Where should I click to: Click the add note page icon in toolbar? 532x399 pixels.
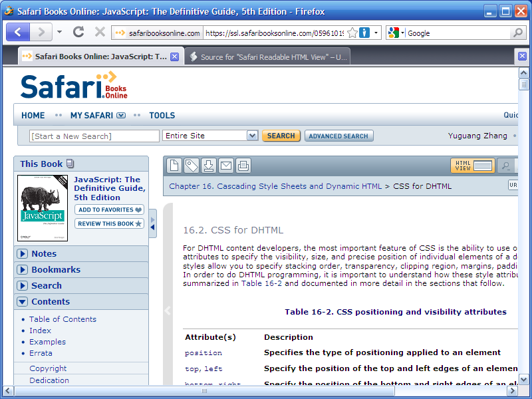174,166
